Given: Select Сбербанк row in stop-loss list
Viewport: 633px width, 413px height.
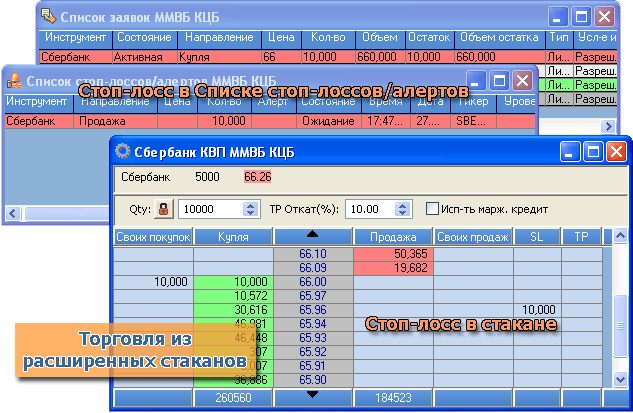Looking at the screenshot, I should tap(270, 121).
